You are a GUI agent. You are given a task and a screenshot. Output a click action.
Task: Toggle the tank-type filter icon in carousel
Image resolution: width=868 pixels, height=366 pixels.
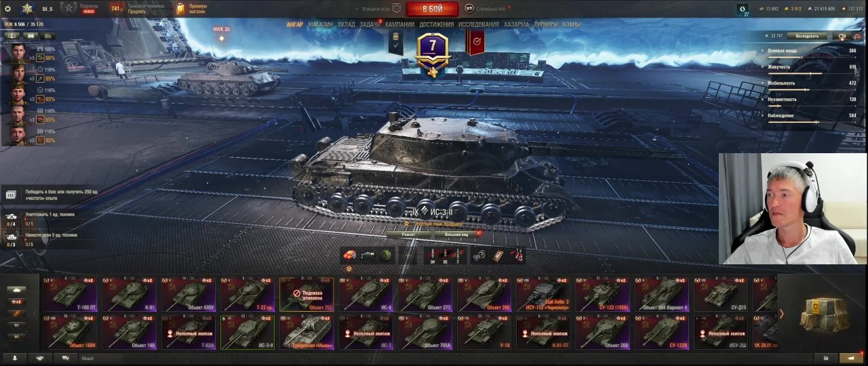coord(17,289)
